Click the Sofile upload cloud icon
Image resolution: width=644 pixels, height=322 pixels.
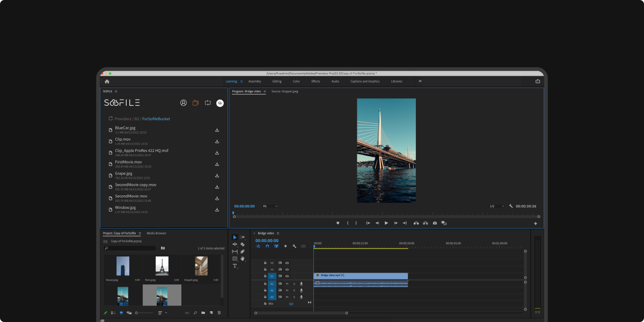(219, 103)
